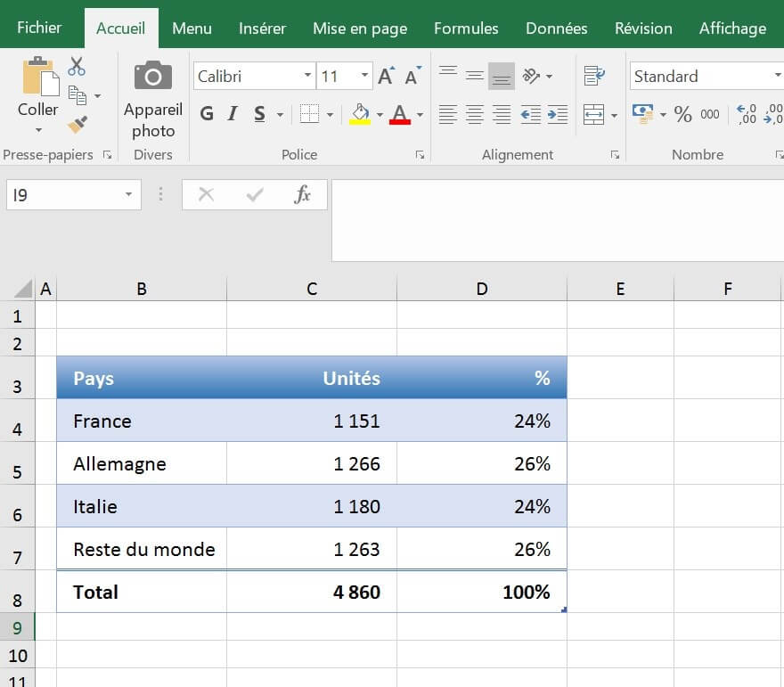Apply yellow fill color bucket

click(x=360, y=114)
